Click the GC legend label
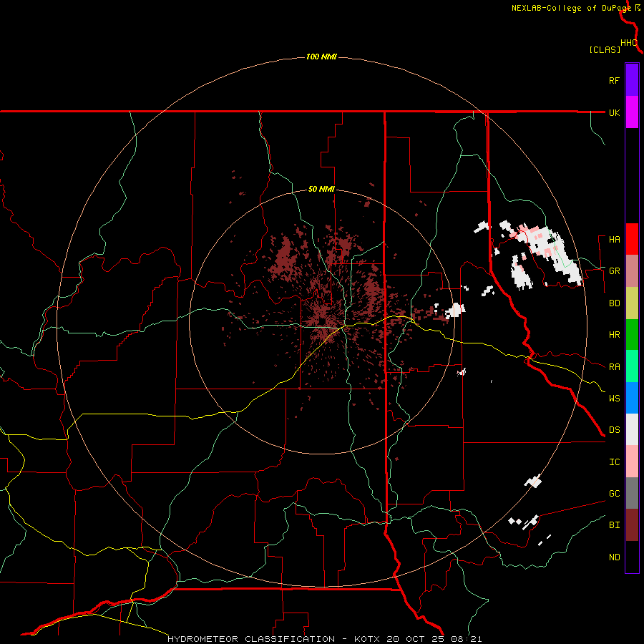The height and width of the screenshot is (644, 644). [615, 494]
